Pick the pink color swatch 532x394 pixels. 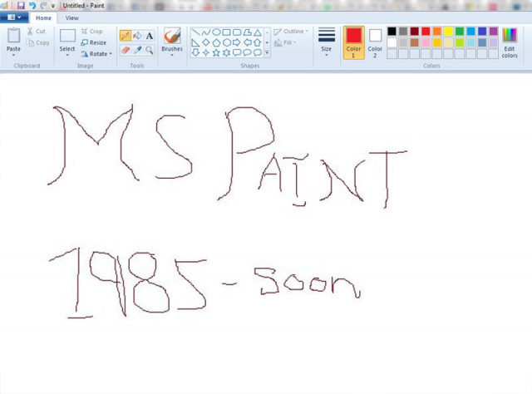[426, 42]
